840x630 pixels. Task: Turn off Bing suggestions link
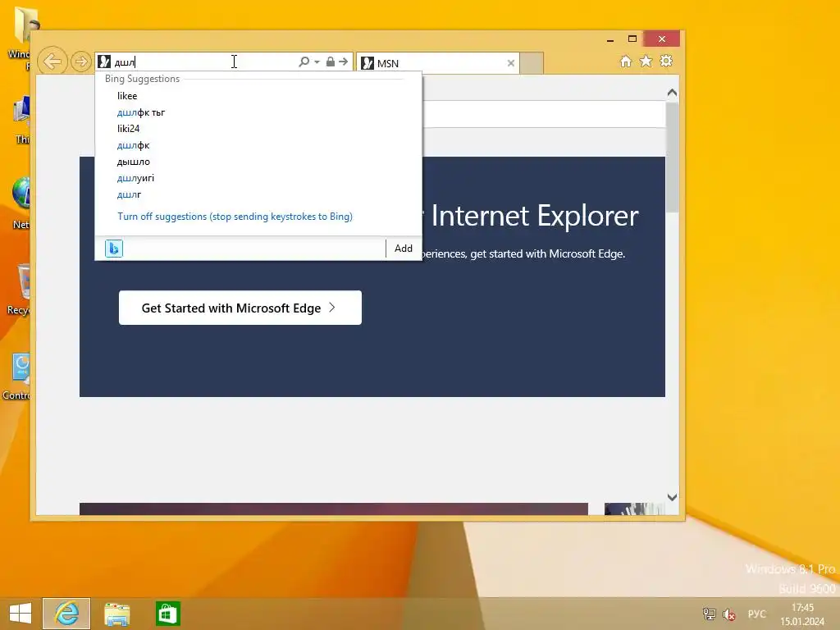click(x=235, y=217)
